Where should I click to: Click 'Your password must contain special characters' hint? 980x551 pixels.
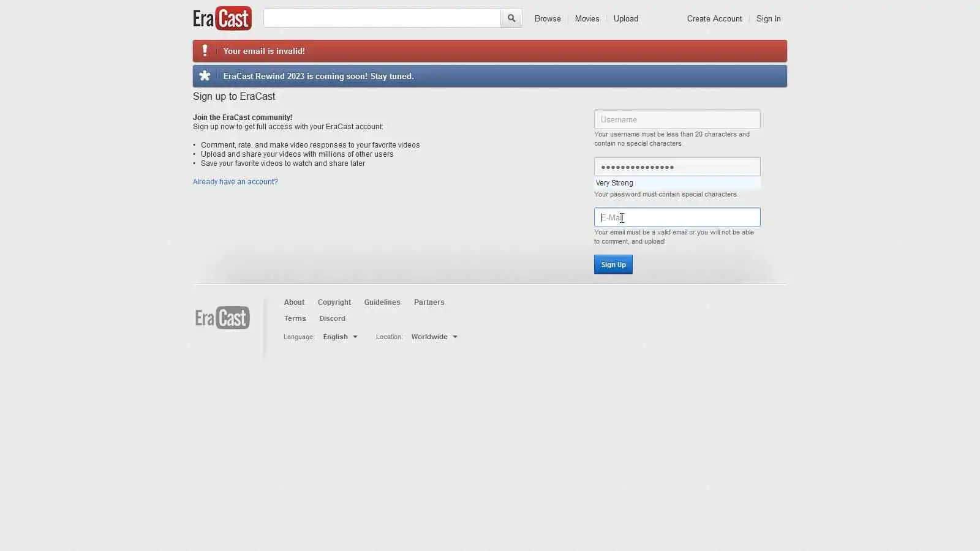[666, 195]
